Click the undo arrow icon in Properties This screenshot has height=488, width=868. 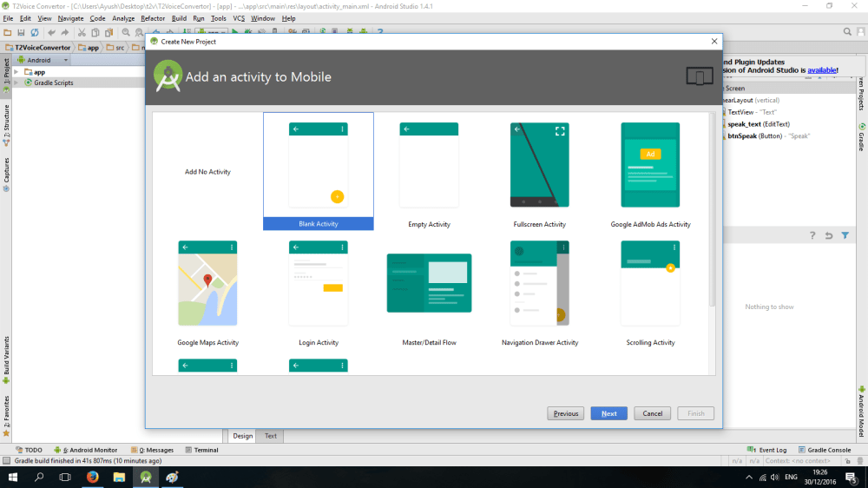pos(829,235)
